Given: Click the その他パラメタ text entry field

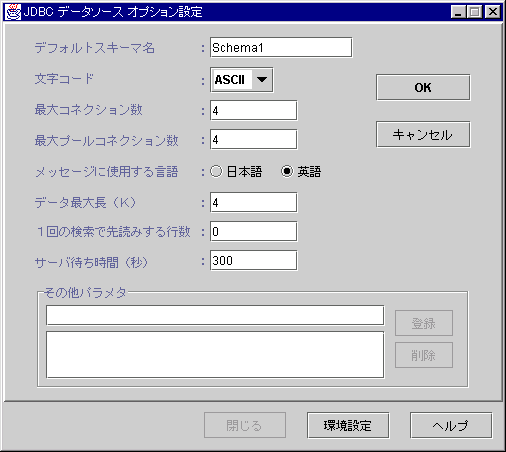Looking at the screenshot, I should (215, 315).
